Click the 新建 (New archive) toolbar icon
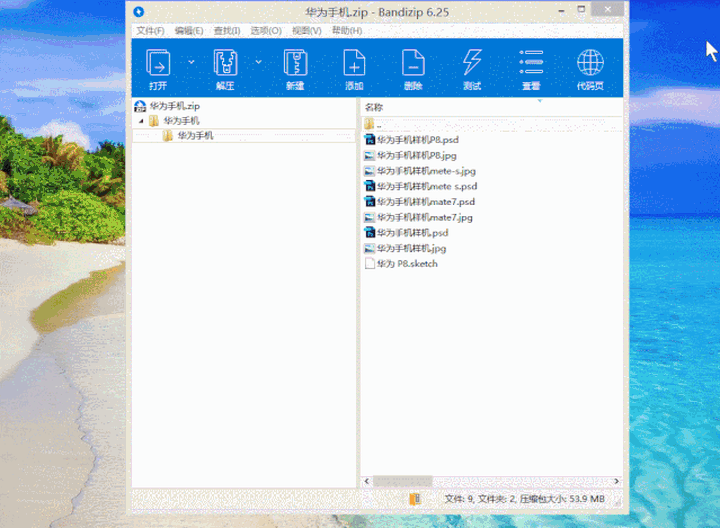Image resolution: width=720 pixels, height=528 pixels. (295, 62)
